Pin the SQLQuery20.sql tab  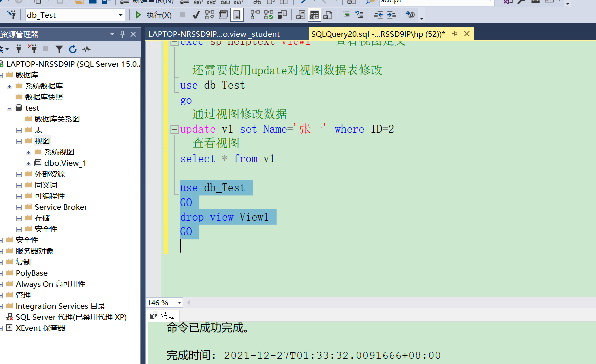(455, 34)
